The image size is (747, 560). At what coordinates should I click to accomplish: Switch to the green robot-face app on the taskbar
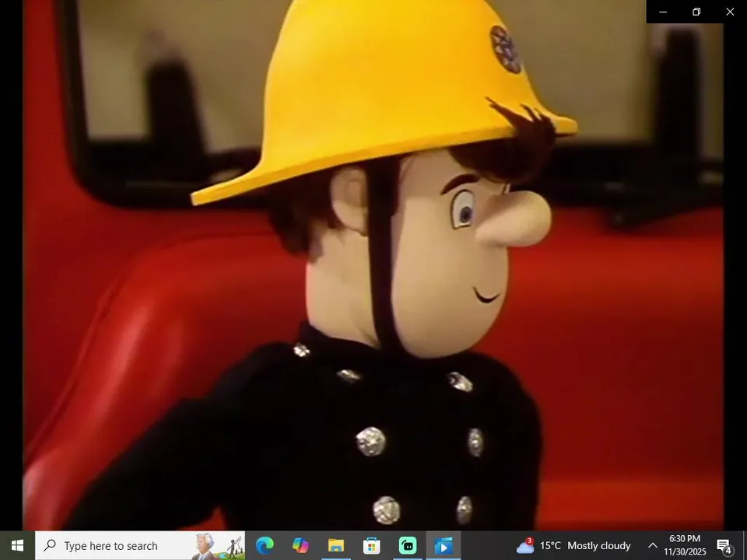[x=408, y=546]
